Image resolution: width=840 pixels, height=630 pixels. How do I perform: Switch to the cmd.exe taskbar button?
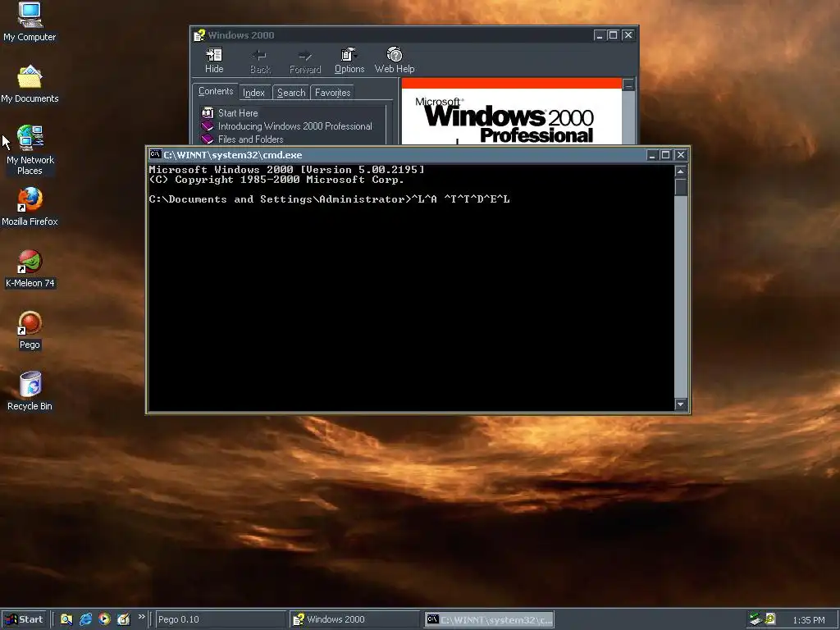[489, 619]
